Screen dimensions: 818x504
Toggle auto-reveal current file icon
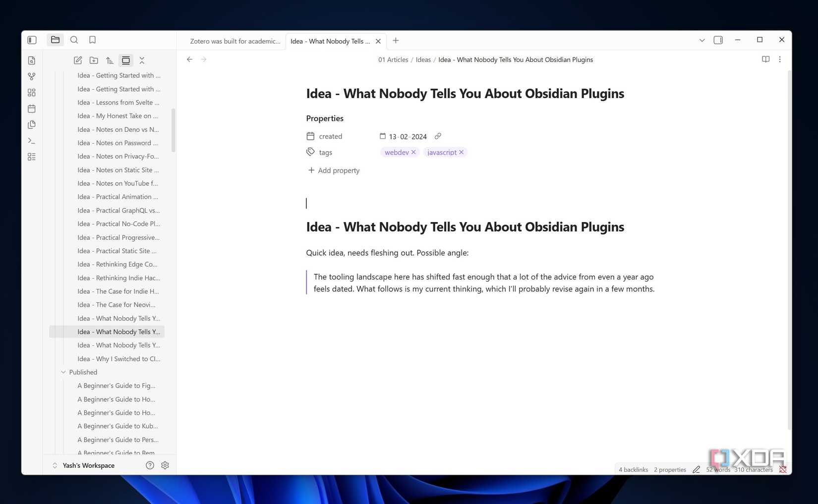coord(126,60)
